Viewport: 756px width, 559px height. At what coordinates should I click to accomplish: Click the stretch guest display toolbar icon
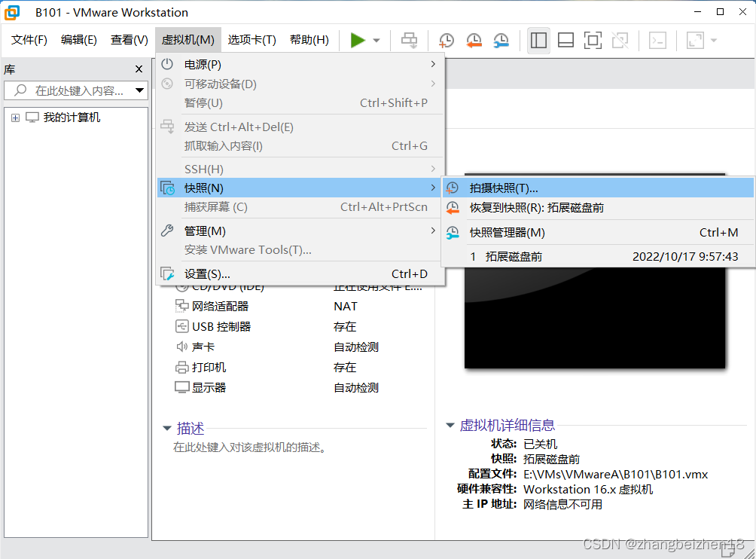pos(695,40)
